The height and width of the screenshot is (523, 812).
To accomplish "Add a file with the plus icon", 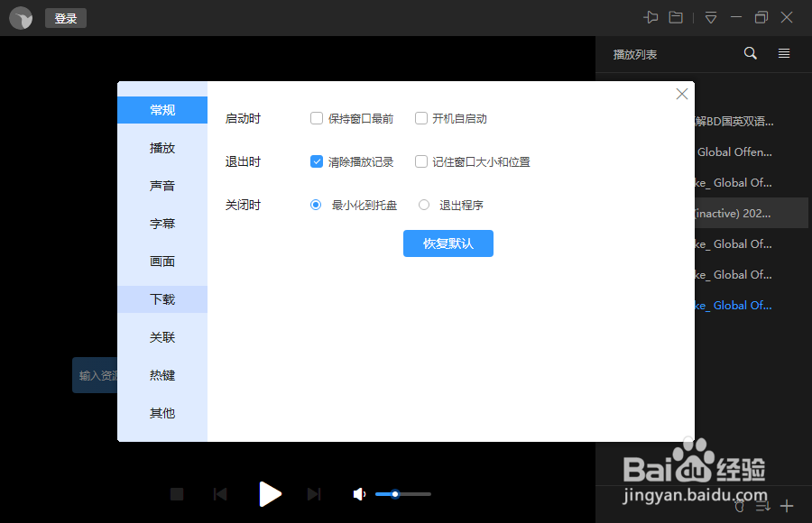I will tap(786, 506).
